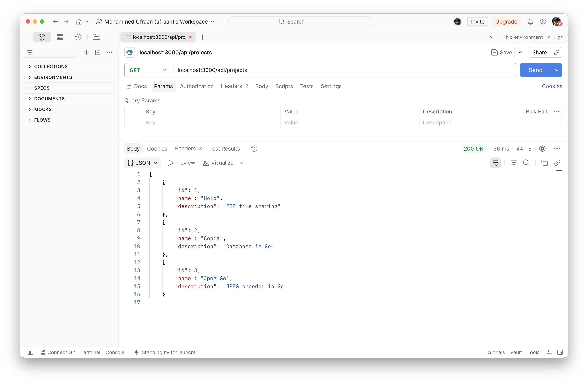The image size is (588, 384).
Task: Open JSON format dropdown in response
Action: pyautogui.click(x=142, y=163)
